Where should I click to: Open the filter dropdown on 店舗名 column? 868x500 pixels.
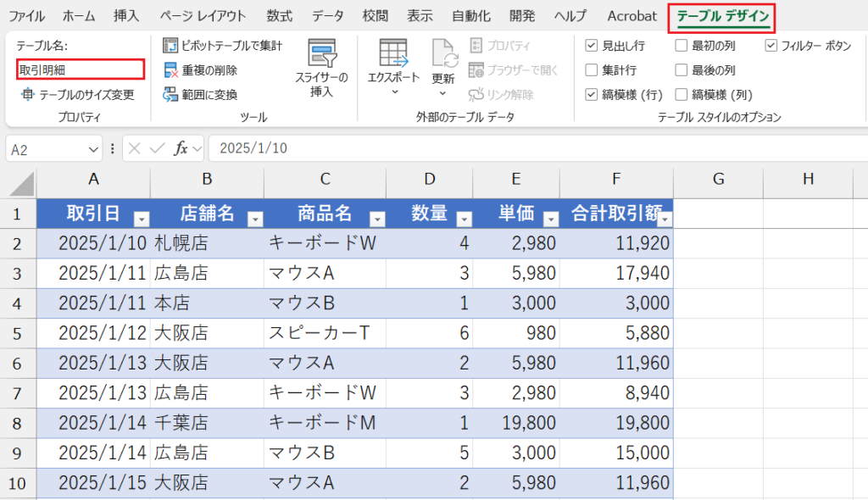[x=255, y=219]
